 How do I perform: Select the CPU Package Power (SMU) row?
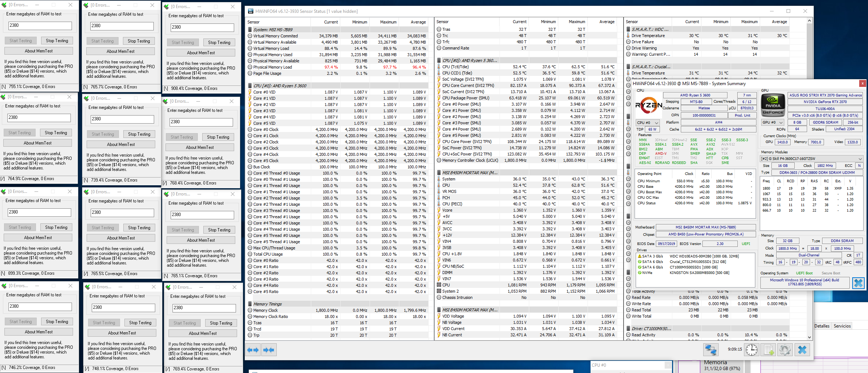tap(526, 98)
